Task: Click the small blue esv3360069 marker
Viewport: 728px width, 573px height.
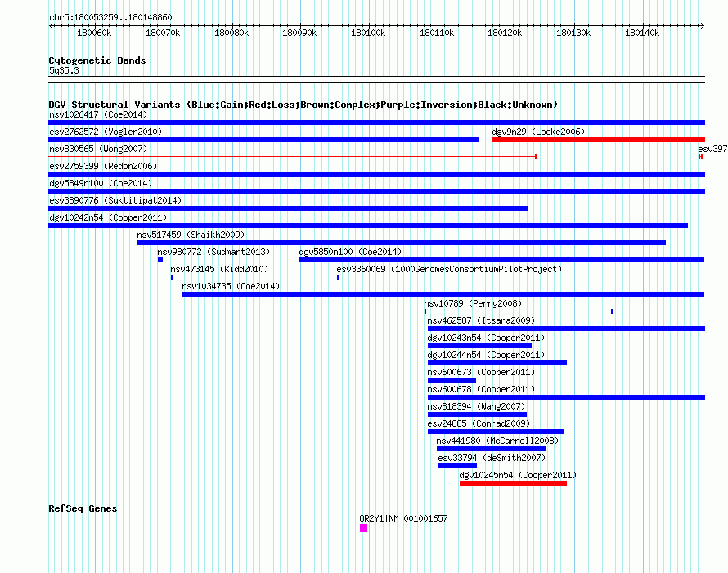Action: point(338,277)
